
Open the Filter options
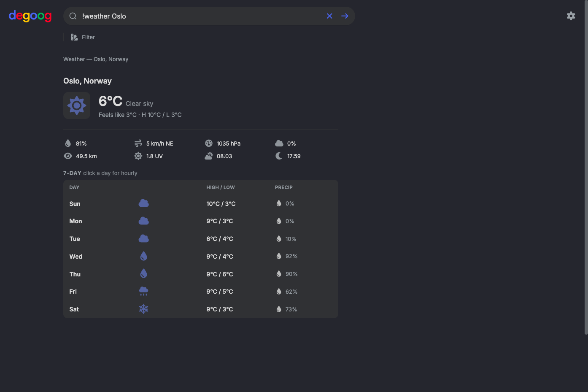coord(83,37)
